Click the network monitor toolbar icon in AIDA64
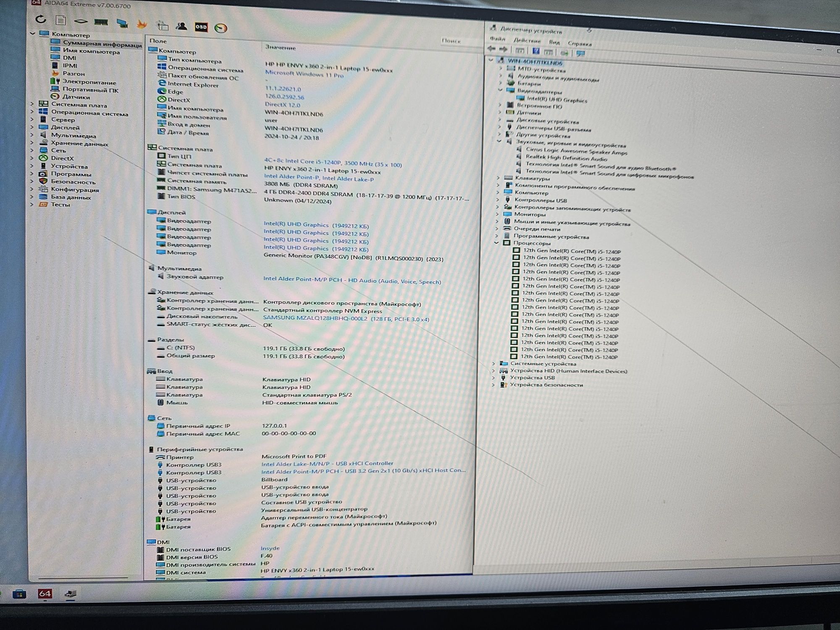This screenshot has height=630, width=840. [122, 23]
